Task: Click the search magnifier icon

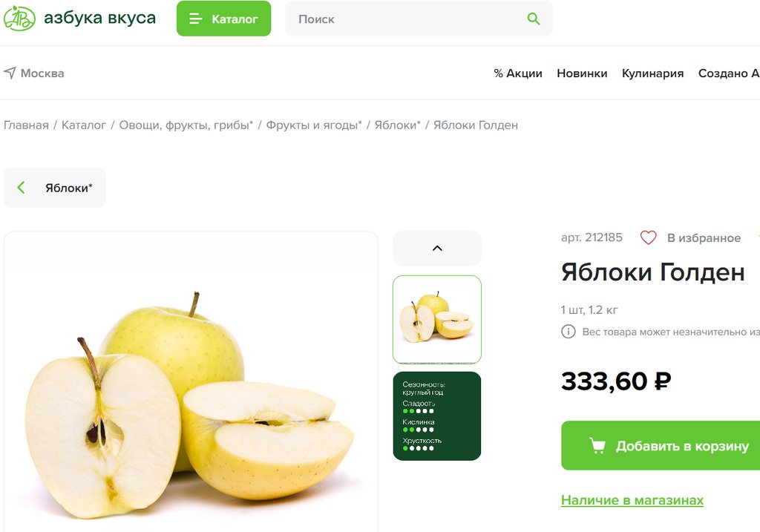Action: [533, 19]
